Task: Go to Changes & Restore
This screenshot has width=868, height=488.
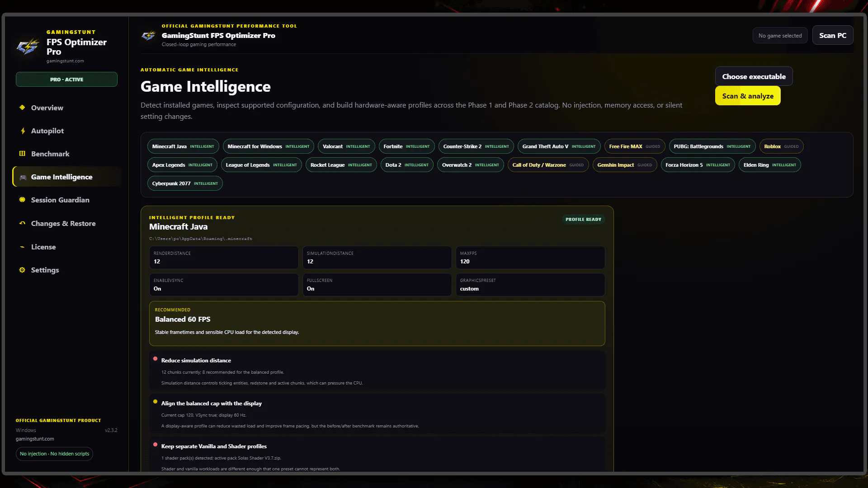Action: [x=67, y=223]
